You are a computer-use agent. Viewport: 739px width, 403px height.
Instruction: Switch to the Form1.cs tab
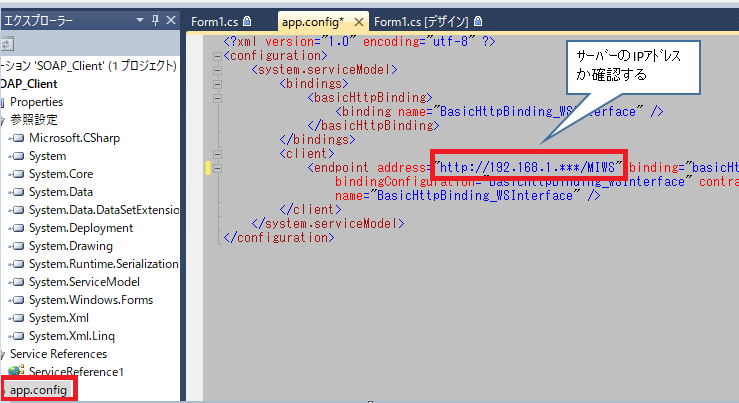(214, 20)
